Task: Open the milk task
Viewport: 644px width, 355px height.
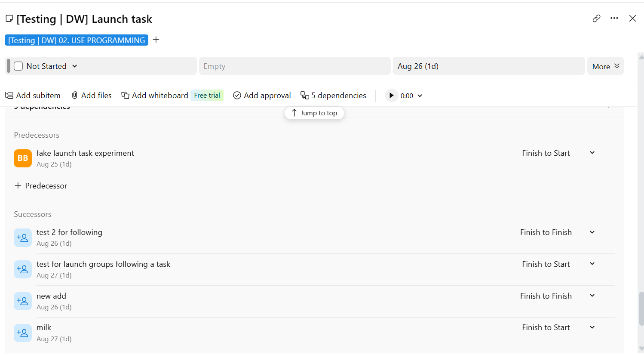Action: [x=44, y=327]
